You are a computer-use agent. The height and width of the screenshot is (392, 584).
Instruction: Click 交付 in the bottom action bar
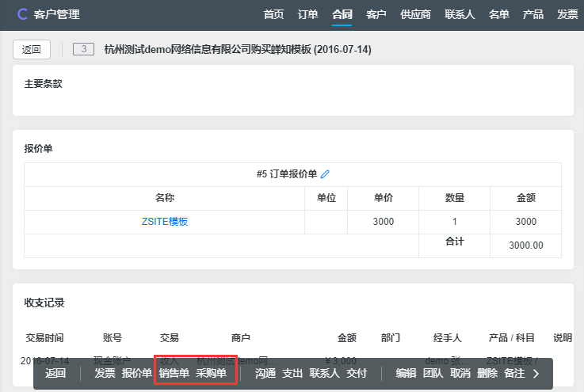tap(357, 374)
